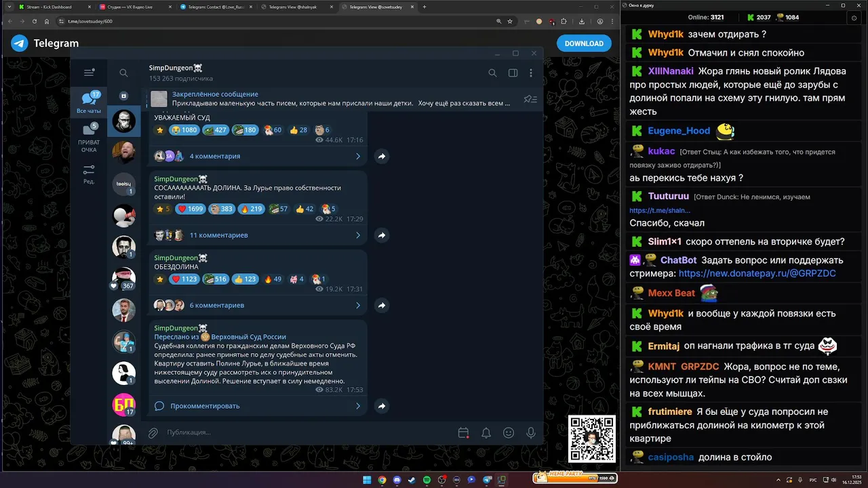Open the БД avatar chat

coord(123,405)
